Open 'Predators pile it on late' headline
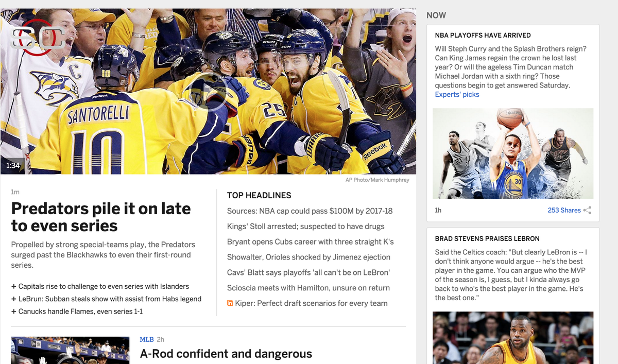Viewport: 618px width, 364px height. [101, 217]
